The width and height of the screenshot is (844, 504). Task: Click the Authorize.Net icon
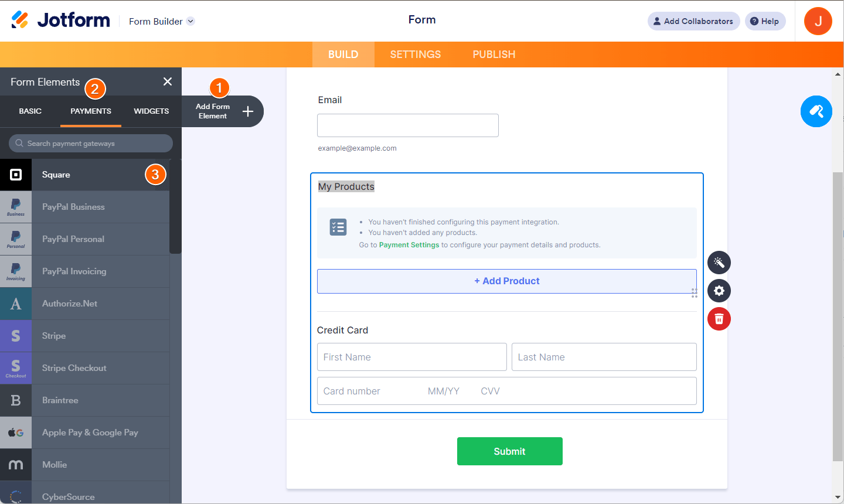16,304
